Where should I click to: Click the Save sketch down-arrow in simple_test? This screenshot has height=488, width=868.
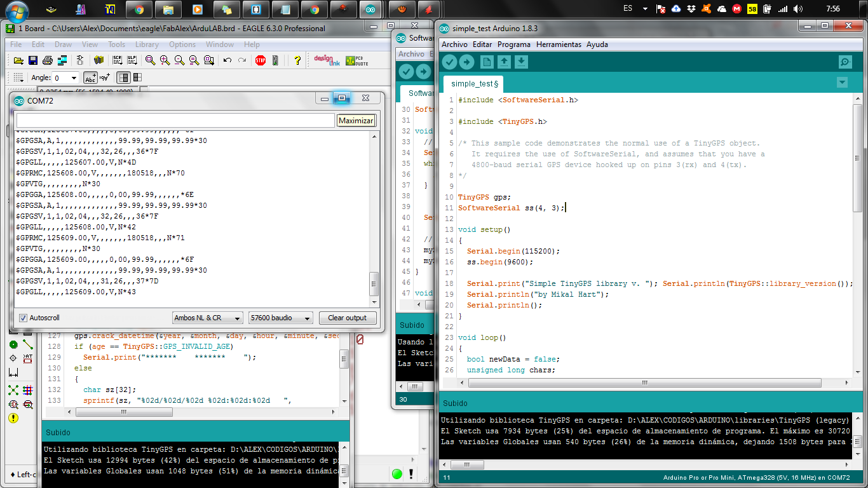click(x=521, y=62)
